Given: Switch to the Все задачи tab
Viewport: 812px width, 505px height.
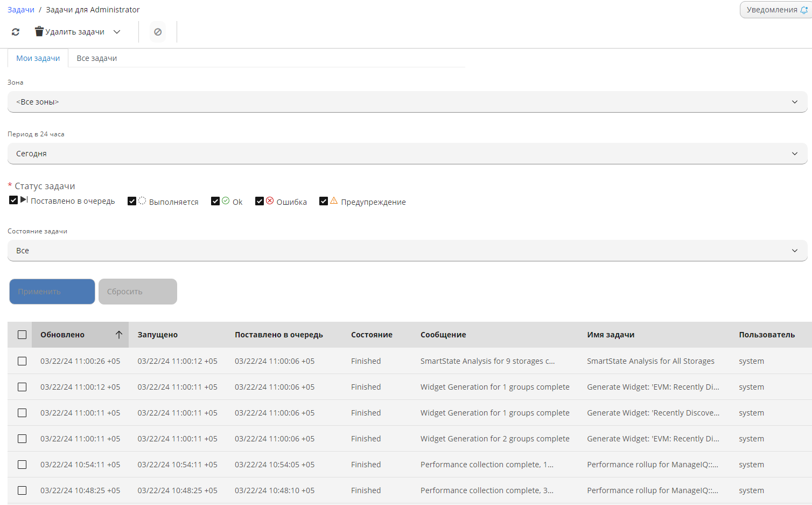Looking at the screenshot, I should pos(97,58).
